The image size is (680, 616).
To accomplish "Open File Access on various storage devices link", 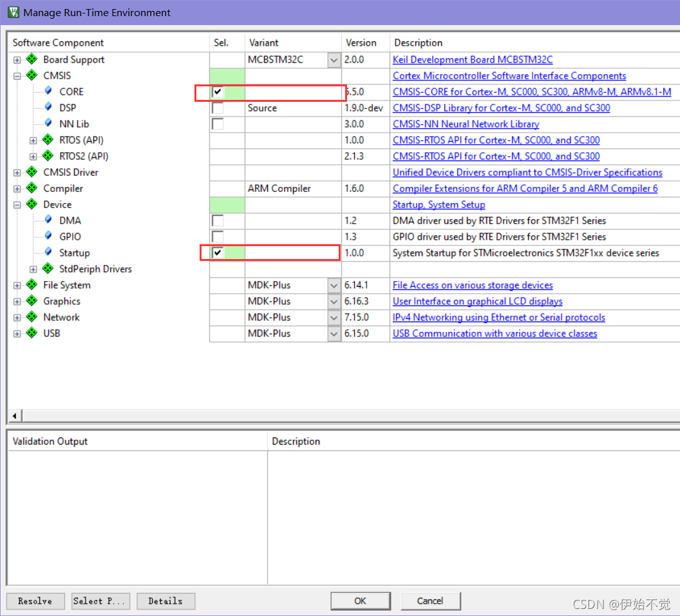I will (x=473, y=285).
